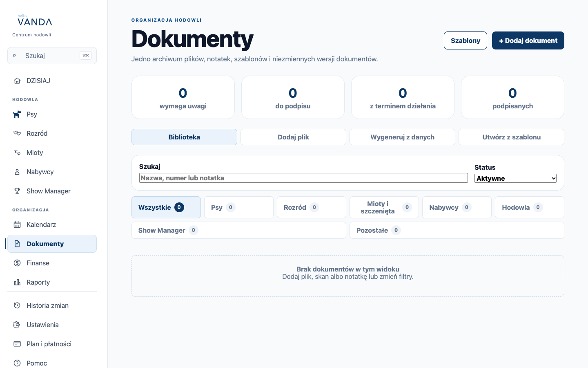This screenshot has width=588, height=368.
Task: Switch to the Dodaj plik tab
Action: click(x=293, y=137)
